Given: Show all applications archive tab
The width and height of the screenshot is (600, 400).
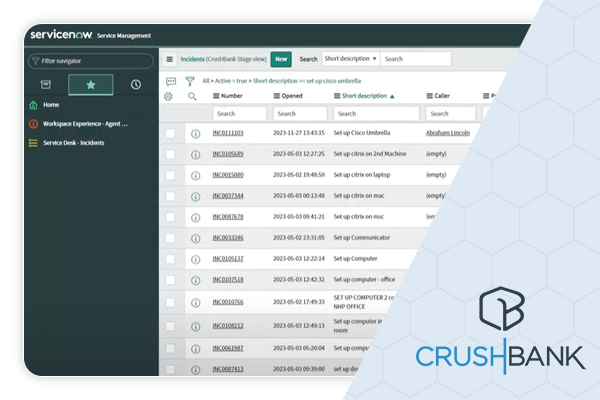Looking at the screenshot, I should click(x=46, y=85).
